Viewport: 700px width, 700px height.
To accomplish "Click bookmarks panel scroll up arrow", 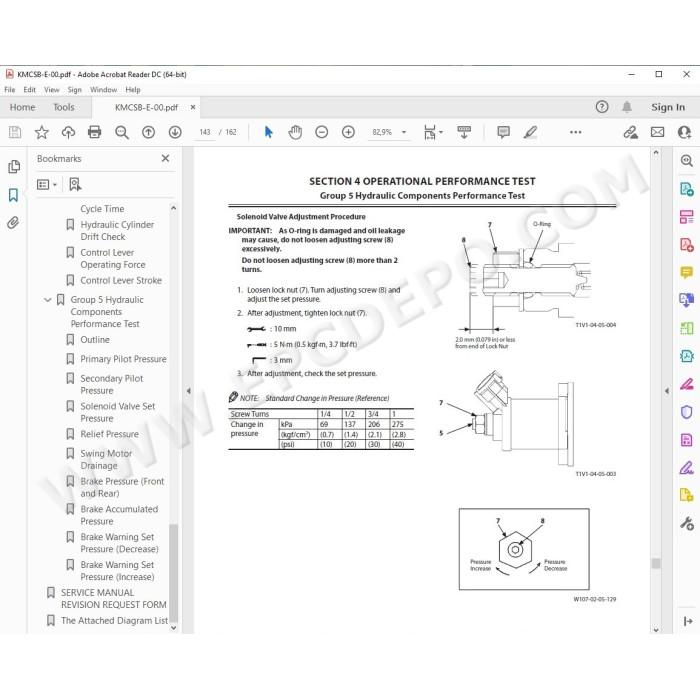I will (174, 208).
